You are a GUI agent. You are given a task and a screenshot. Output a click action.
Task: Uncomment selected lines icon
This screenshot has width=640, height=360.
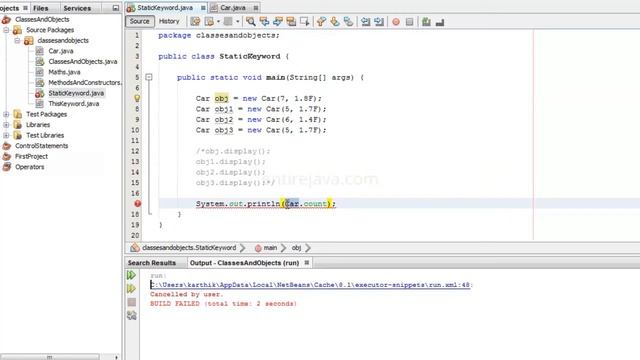click(440, 22)
